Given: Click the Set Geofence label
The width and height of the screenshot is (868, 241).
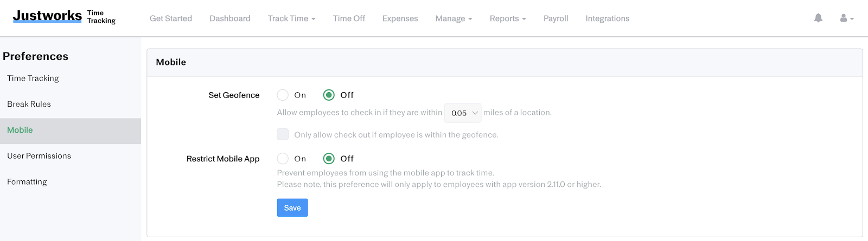Looking at the screenshot, I should pyautogui.click(x=234, y=95).
